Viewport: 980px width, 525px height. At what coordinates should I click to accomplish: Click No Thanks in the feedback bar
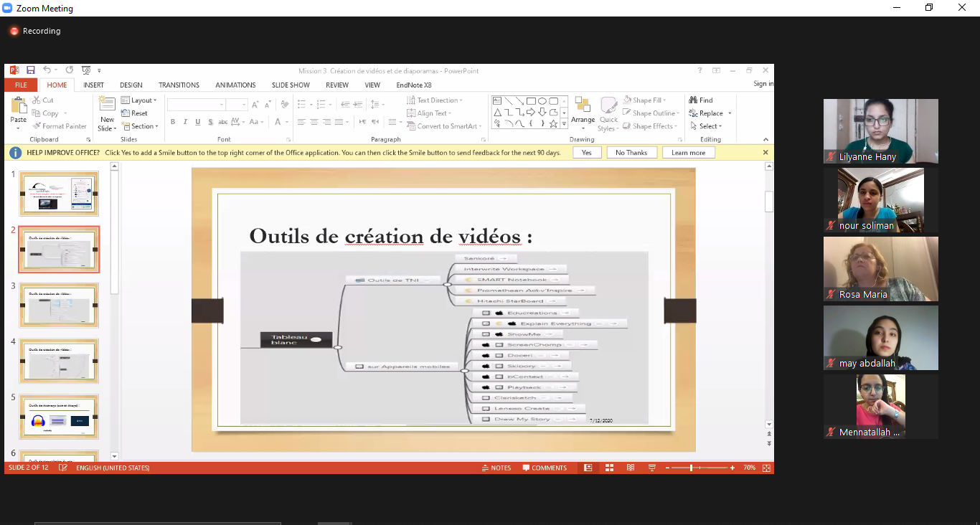(631, 153)
